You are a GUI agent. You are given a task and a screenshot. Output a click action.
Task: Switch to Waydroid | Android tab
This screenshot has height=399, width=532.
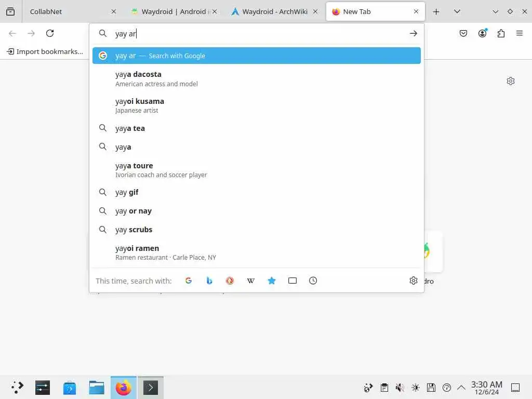coord(174,11)
